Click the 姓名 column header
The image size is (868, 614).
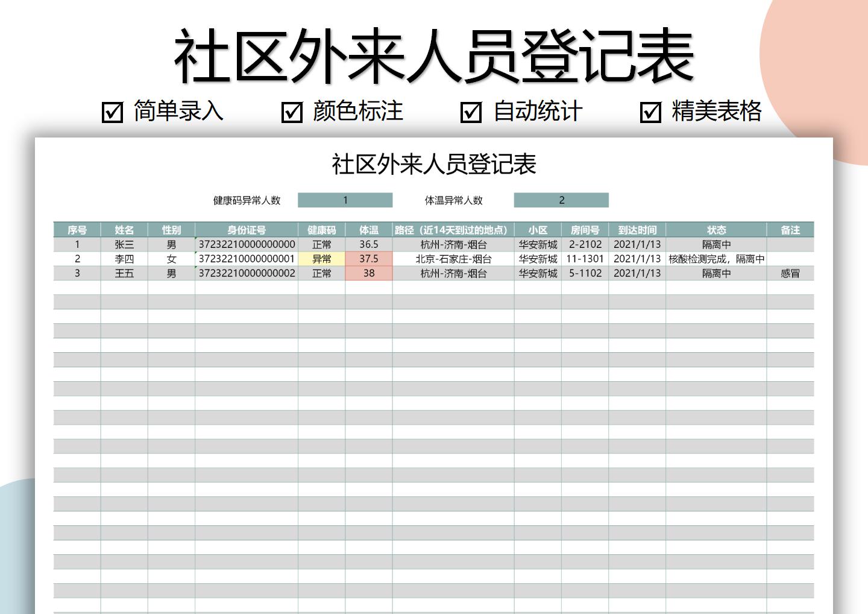124,229
